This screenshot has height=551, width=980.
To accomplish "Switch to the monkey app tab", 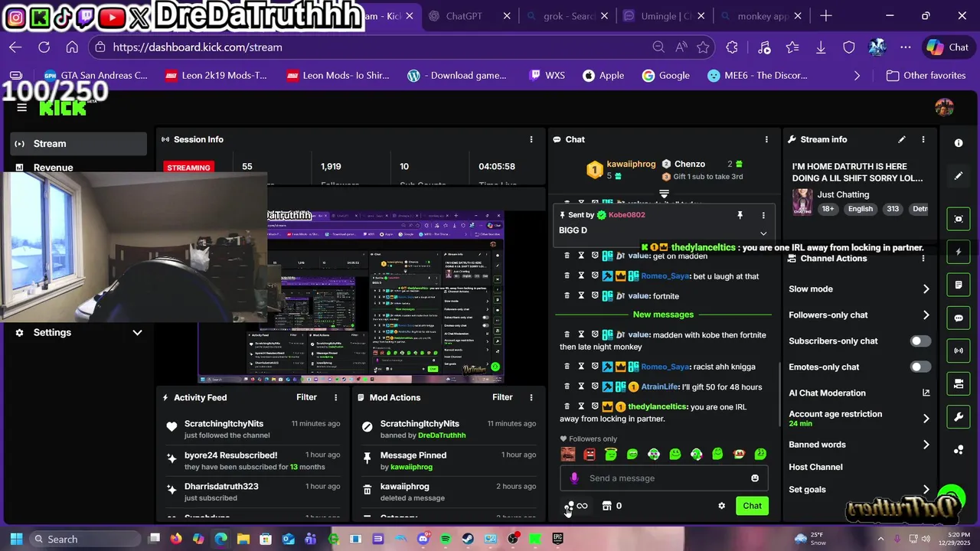I will coord(763,16).
